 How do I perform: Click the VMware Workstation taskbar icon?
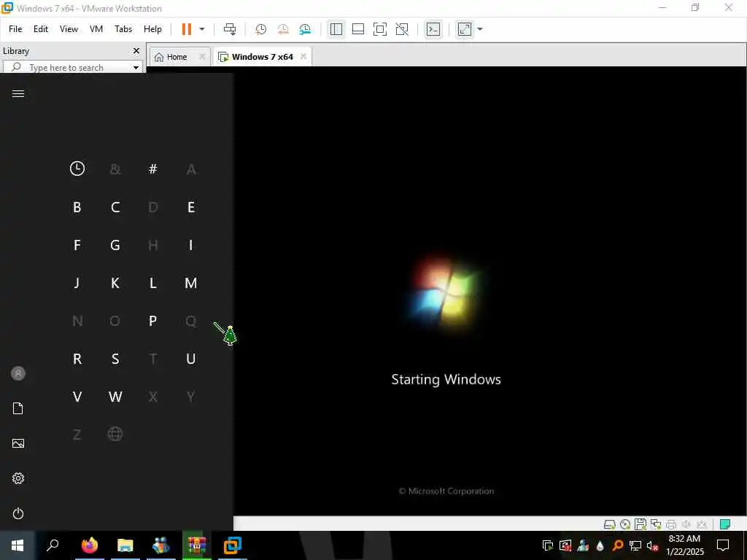[233, 545]
